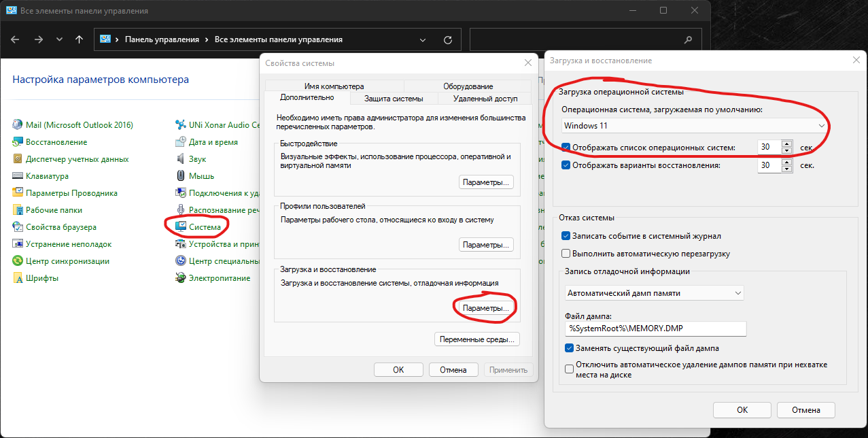Open the Защита системы tab
Image resolution: width=868 pixels, height=438 pixels.
pos(394,99)
